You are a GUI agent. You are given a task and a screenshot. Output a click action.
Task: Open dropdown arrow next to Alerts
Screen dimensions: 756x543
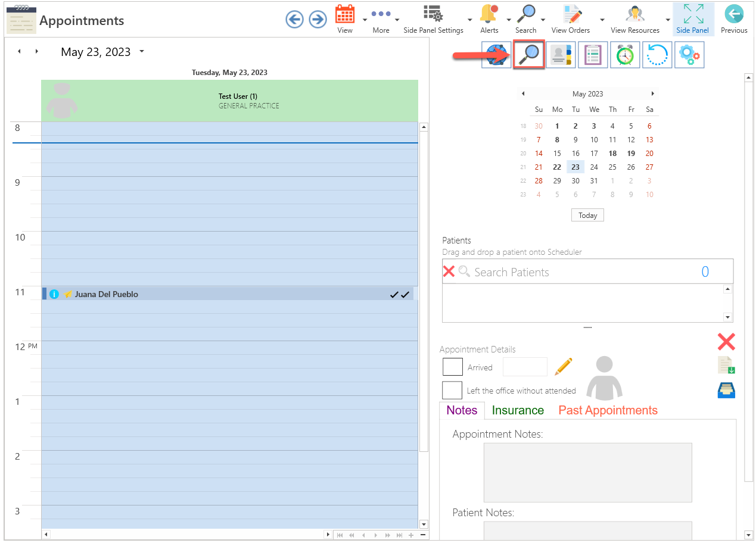[x=509, y=20]
